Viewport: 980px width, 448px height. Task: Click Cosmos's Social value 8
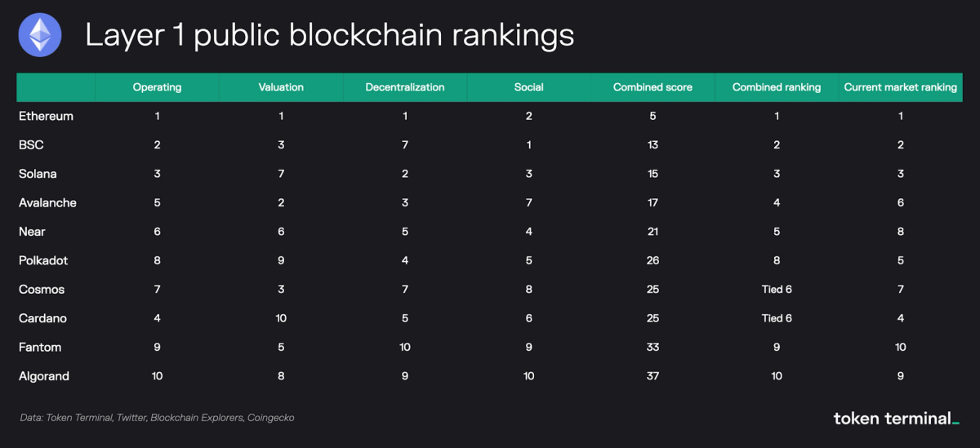click(529, 290)
